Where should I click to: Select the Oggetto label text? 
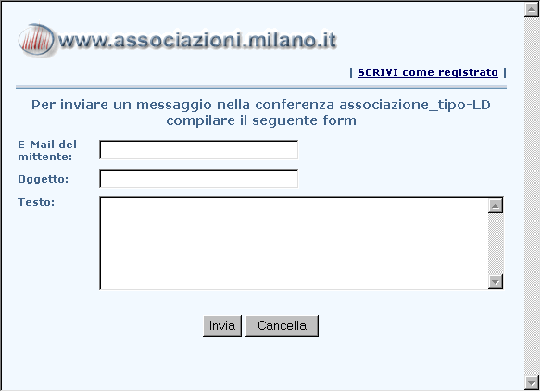pyautogui.click(x=44, y=179)
